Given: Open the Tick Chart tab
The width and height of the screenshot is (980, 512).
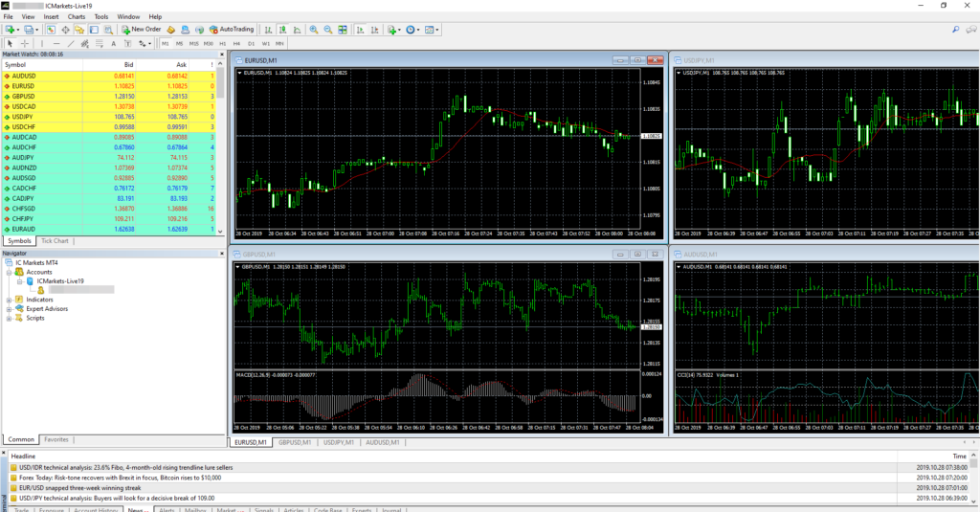Looking at the screenshot, I should (56, 240).
